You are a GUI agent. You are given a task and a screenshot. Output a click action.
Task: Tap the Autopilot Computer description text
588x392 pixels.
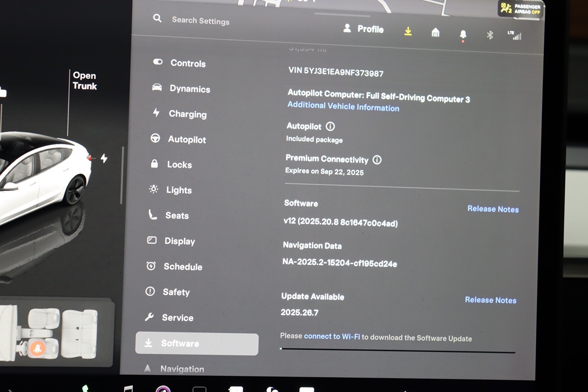378,95
